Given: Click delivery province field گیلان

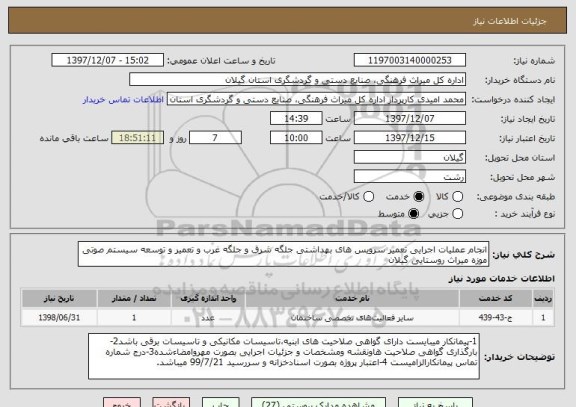Looking at the screenshot, I should coord(410,158).
